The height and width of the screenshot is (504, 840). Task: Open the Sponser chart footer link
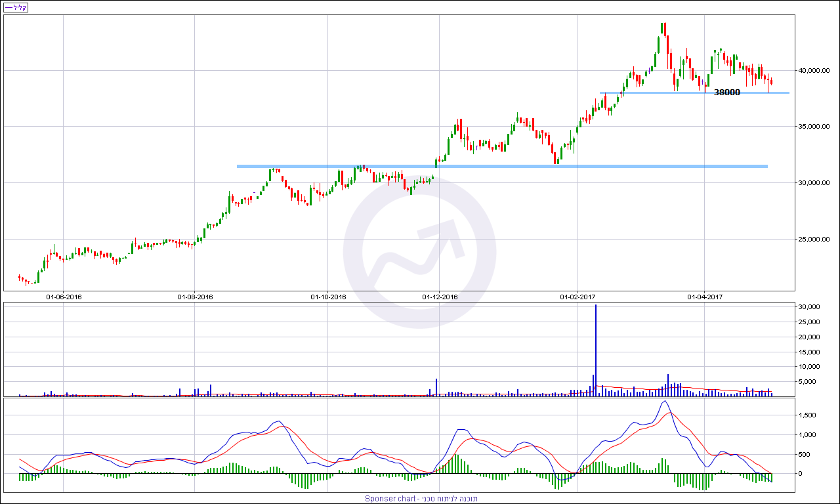pyautogui.click(x=421, y=499)
